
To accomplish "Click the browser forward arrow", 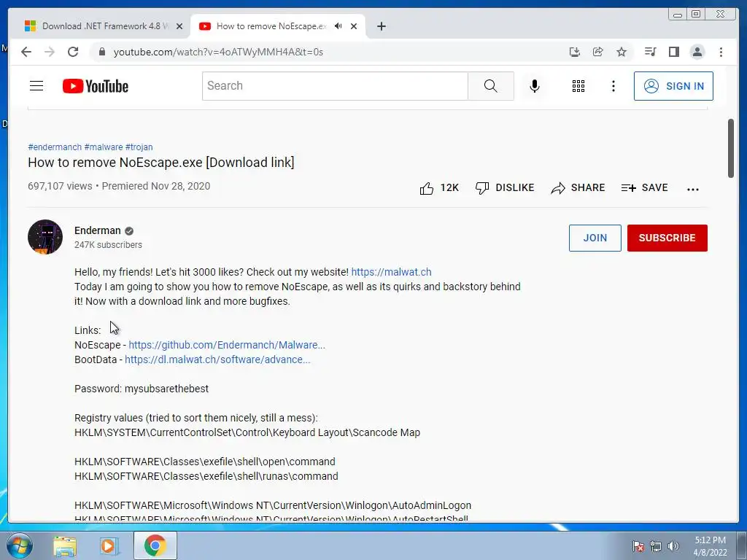I will pyautogui.click(x=50, y=52).
